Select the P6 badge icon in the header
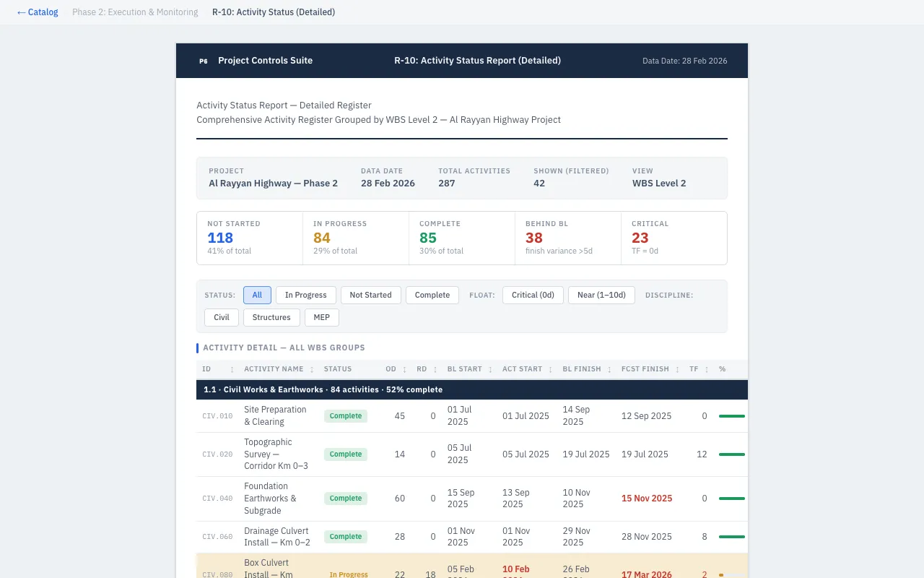The image size is (924, 578). 204,61
